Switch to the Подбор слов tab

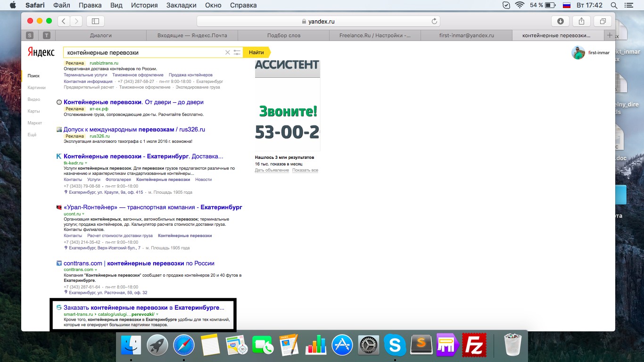tap(283, 35)
